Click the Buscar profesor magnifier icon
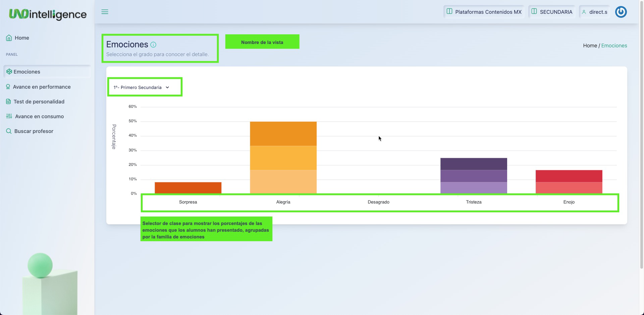The image size is (644, 315). click(9, 131)
